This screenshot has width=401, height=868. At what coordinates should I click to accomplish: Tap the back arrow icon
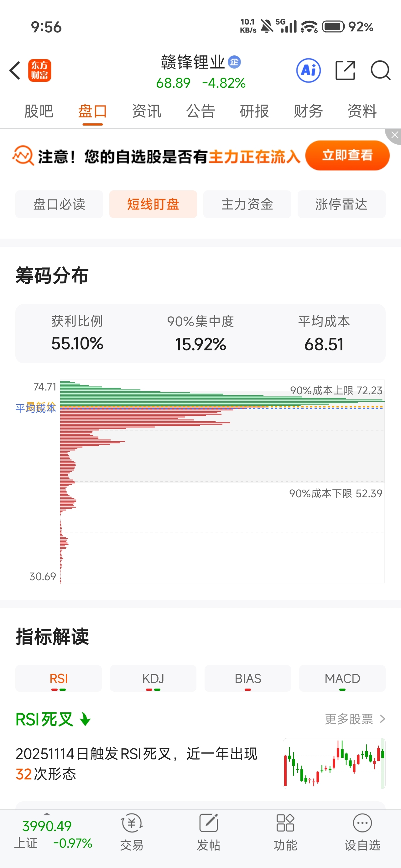pyautogui.click(x=15, y=70)
